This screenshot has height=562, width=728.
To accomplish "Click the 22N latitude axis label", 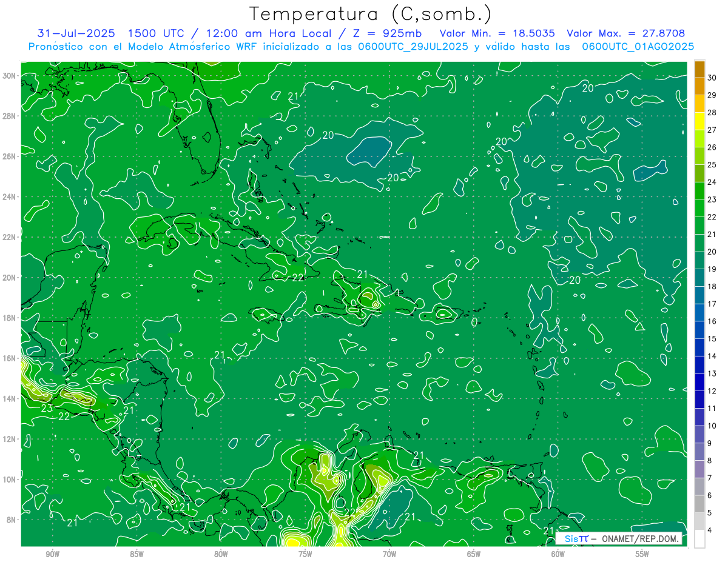I will 9,237.
